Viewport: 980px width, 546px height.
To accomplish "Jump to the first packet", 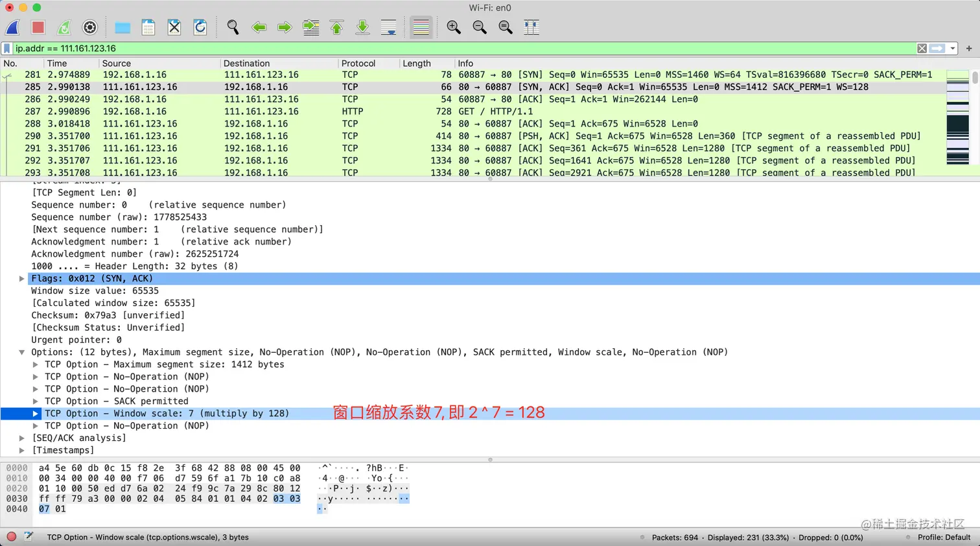I will [x=337, y=27].
